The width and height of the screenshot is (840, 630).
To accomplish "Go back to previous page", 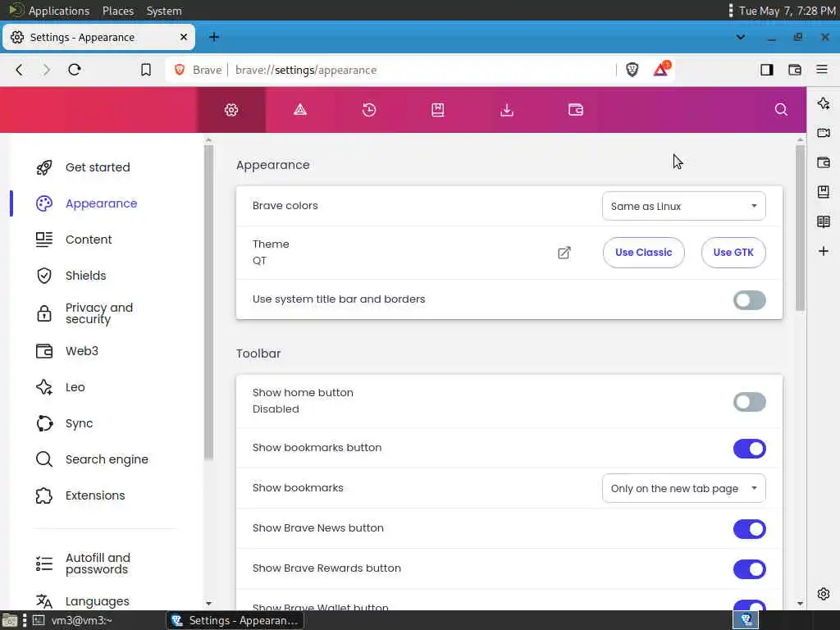I will (x=20, y=70).
